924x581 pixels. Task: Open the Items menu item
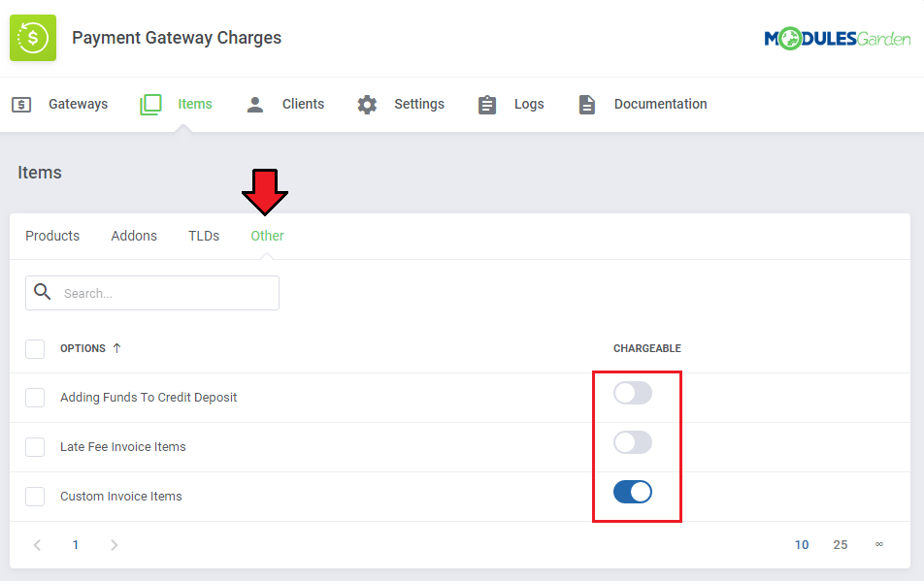point(195,104)
